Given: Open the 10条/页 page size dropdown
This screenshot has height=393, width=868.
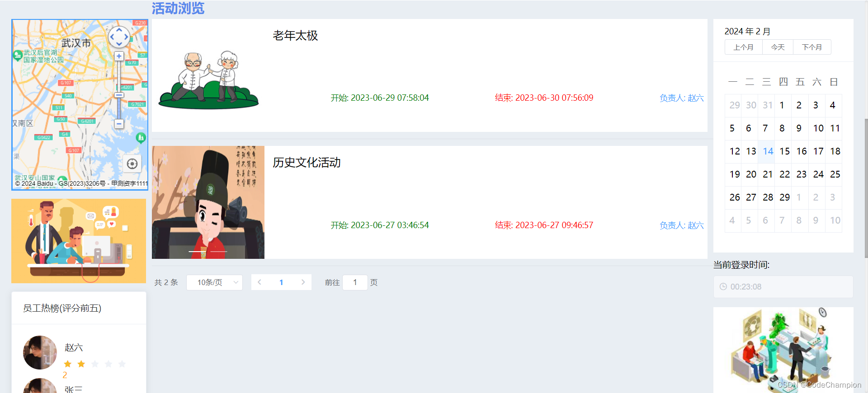Looking at the screenshot, I should [214, 282].
